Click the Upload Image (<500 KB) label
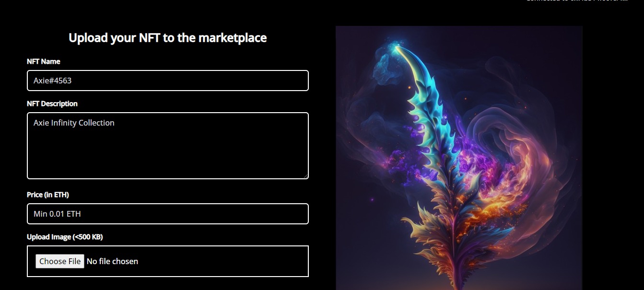The width and height of the screenshot is (644, 290). (65, 237)
